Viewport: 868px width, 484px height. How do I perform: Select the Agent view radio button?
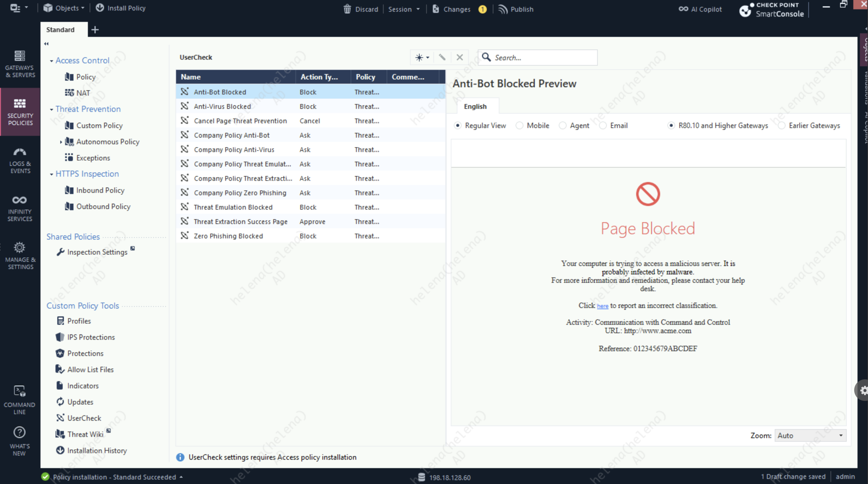point(562,126)
